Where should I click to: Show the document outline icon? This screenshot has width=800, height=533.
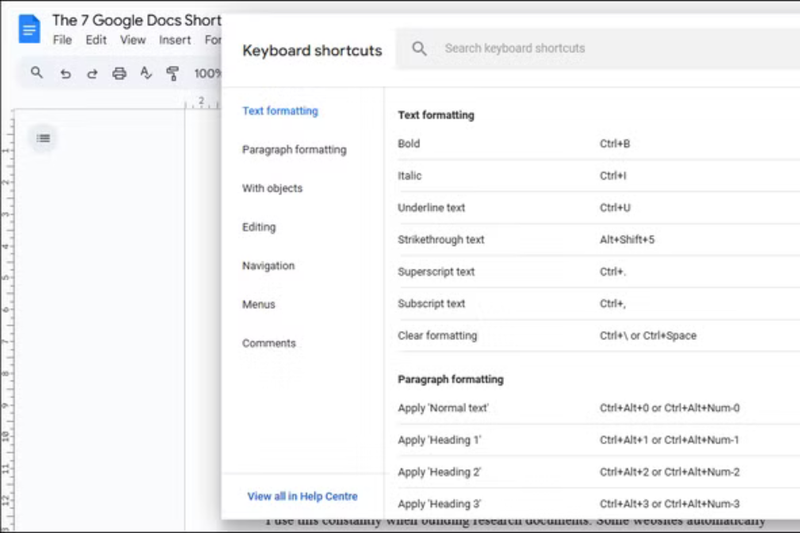coord(43,138)
